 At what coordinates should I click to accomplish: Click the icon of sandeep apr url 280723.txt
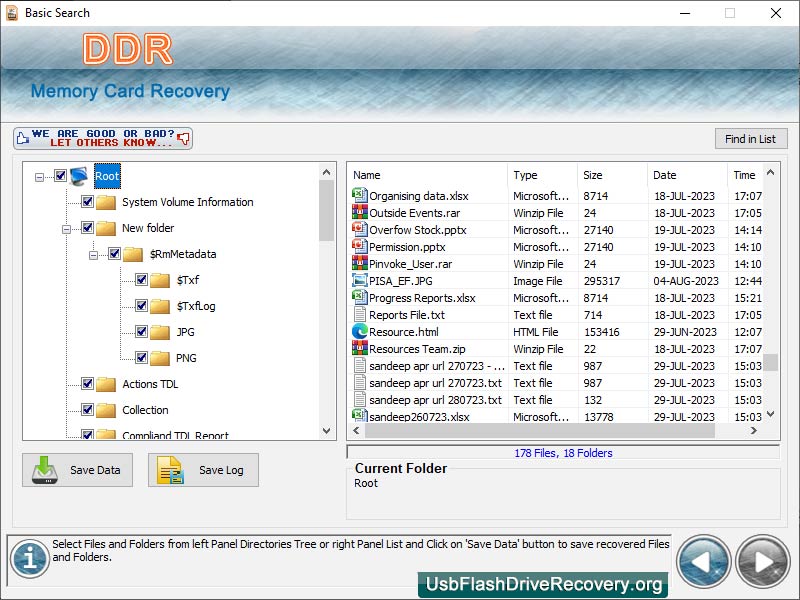pyautogui.click(x=360, y=399)
